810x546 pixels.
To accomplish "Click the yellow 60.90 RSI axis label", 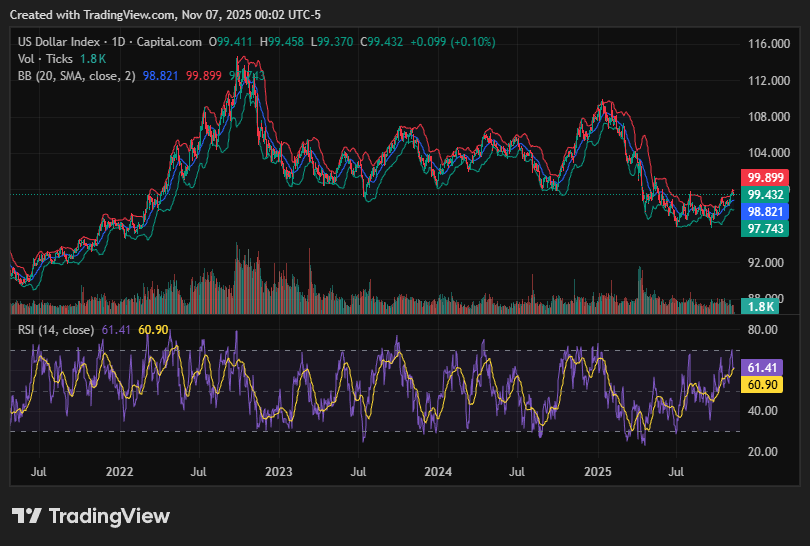I will [x=764, y=385].
